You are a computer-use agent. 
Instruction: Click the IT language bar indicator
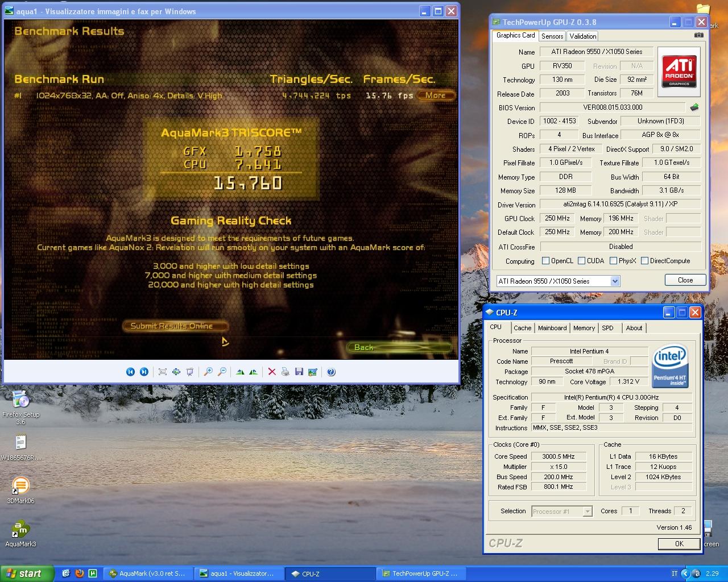(675, 573)
